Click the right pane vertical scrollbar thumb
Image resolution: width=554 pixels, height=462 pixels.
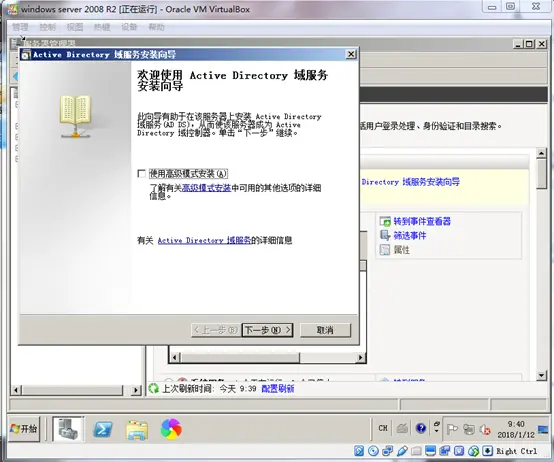(541, 174)
